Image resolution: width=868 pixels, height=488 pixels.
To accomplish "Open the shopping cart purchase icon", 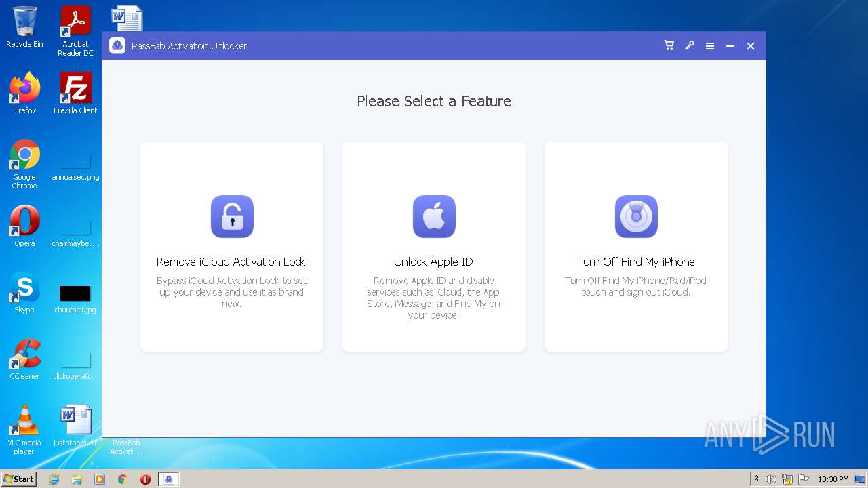I will 669,45.
